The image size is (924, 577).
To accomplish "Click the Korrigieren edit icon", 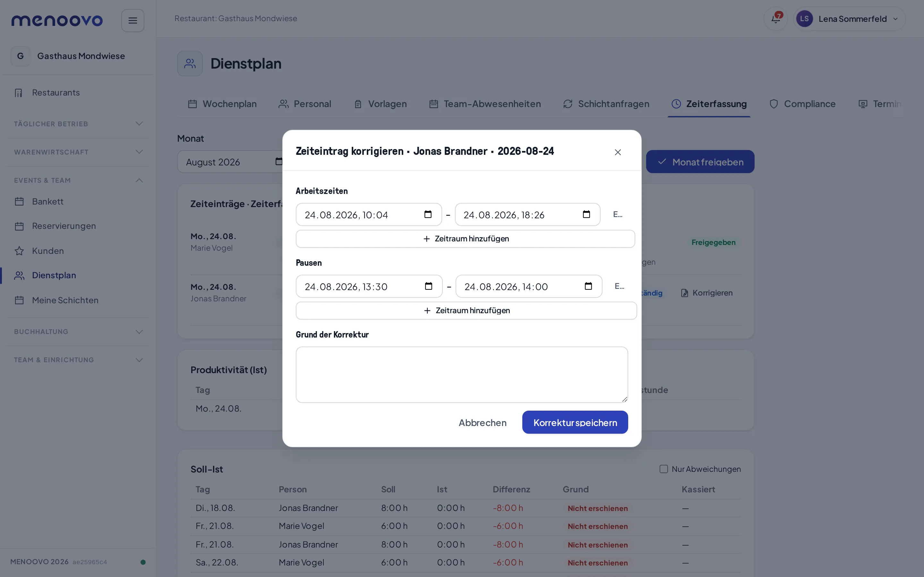I will tap(685, 293).
